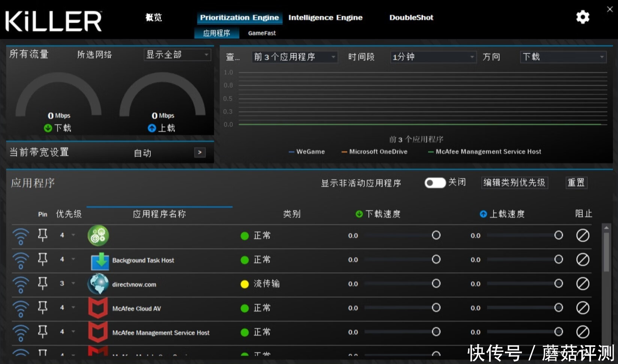Expand the current bandwidth settings arrow

click(x=200, y=152)
